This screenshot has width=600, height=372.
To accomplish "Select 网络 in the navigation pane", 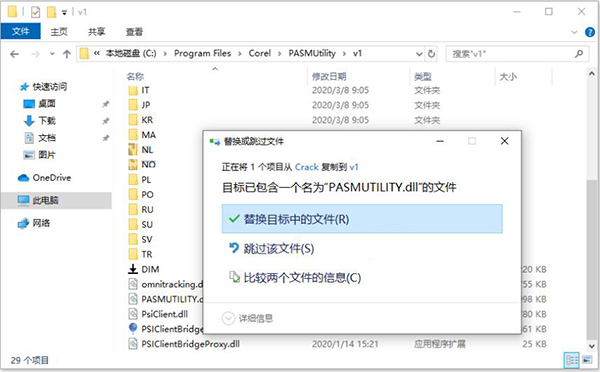I will tap(34, 223).
